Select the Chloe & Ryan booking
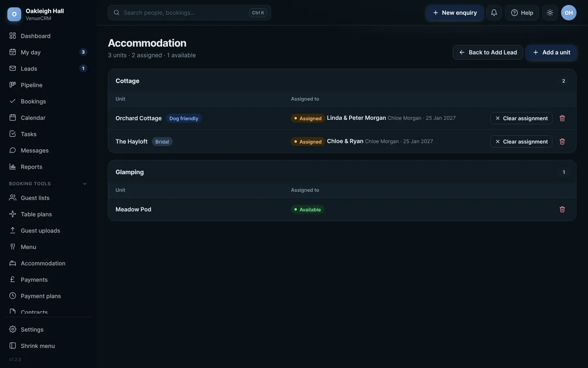Image resolution: width=588 pixels, height=368 pixels. pyautogui.click(x=345, y=141)
